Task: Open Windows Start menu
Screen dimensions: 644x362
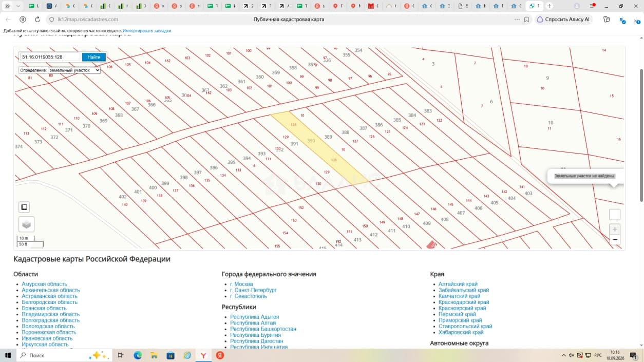Action: point(8,355)
